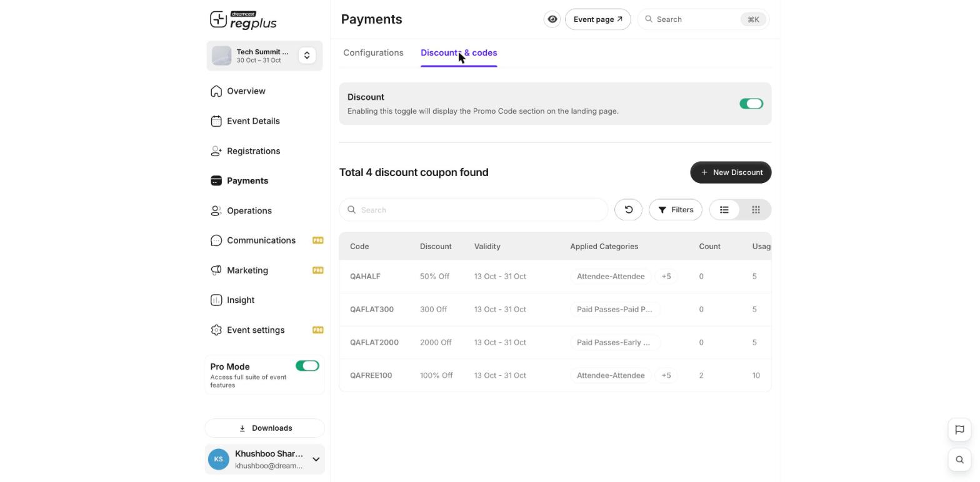Click the ⌘K shortcut badge
This screenshot has height=482, width=980.
tap(753, 19)
